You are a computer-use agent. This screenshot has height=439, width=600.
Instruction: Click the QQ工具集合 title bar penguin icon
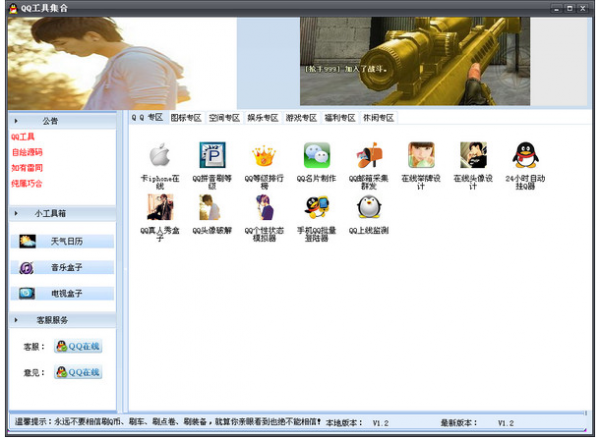pyautogui.click(x=13, y=8)
